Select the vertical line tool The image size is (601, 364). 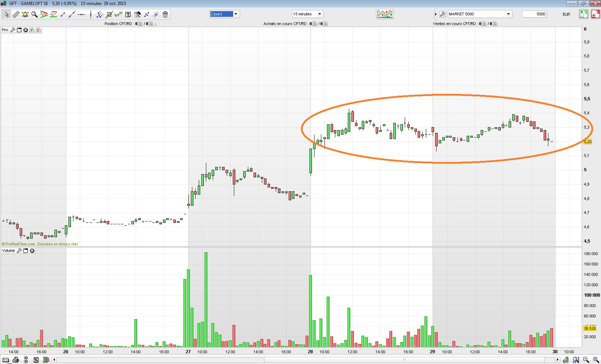(x=91, y=14)
